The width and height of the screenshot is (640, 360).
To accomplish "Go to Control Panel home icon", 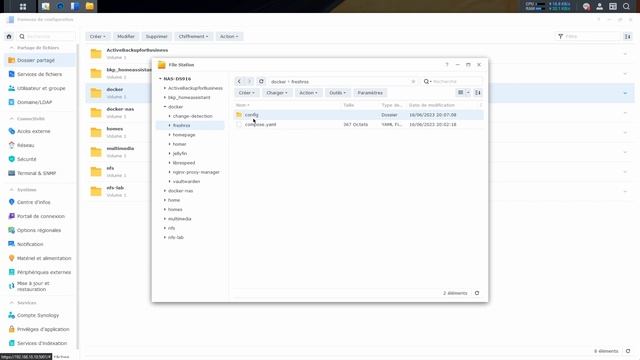I will click(9, 36).
